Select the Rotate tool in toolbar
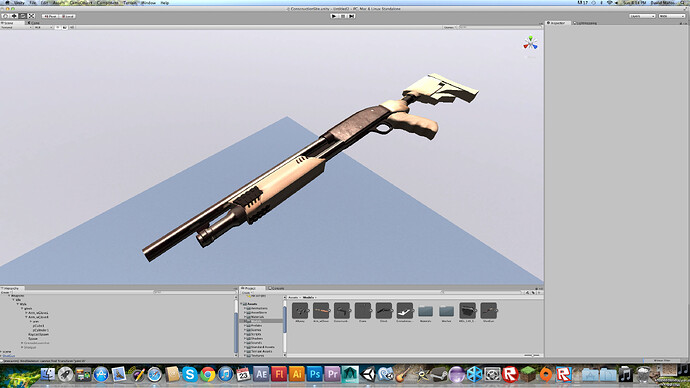690x388 pixels. [23, 16]
